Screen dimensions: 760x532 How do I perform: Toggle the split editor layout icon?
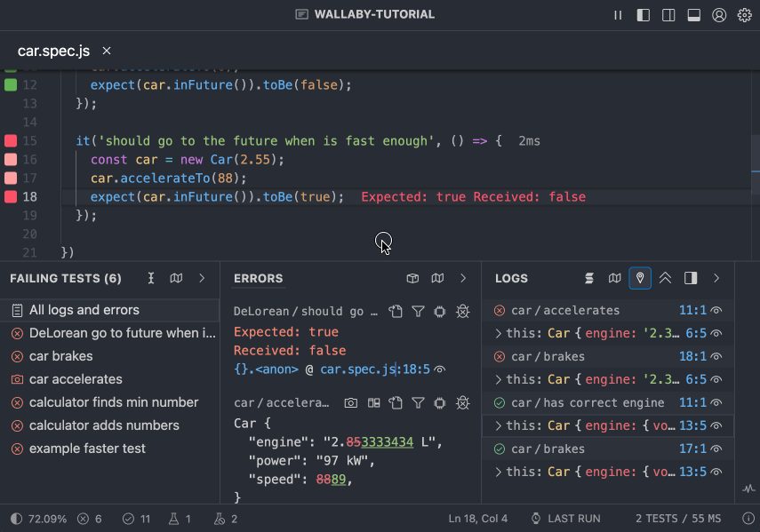pyautogui.click(x=668, y=15)
